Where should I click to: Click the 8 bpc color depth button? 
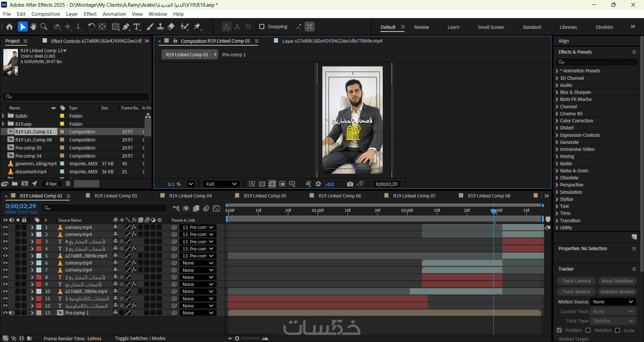tap(52, 184)
